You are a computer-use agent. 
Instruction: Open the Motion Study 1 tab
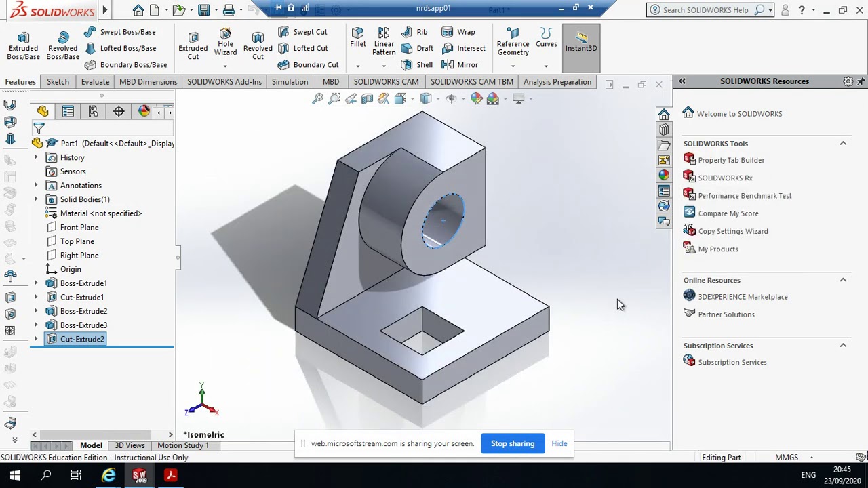183,445
